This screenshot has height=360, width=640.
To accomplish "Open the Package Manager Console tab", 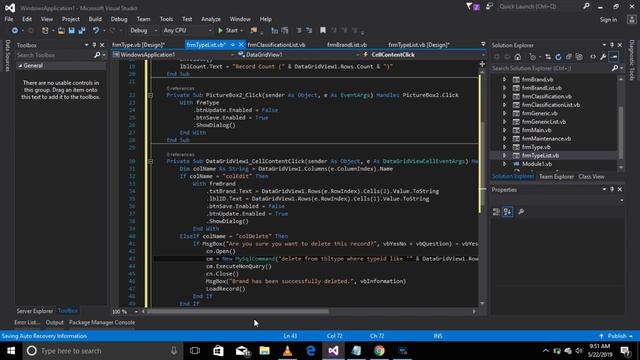I will tap(102, 322).
